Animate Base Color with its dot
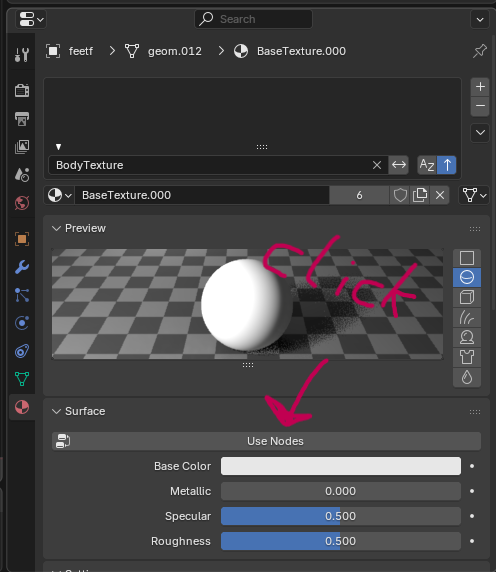496x572 pixels. [472, 466]
